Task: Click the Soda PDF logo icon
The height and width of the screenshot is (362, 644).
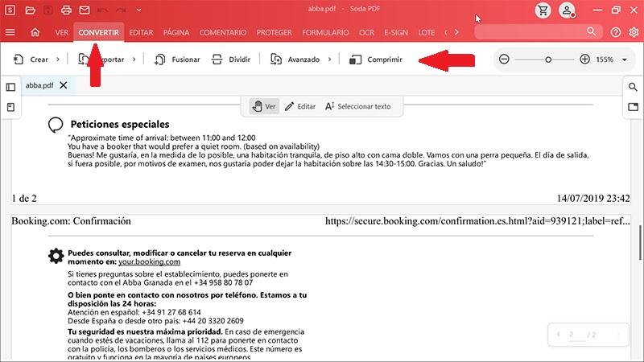Action: (x=10, y=10)
